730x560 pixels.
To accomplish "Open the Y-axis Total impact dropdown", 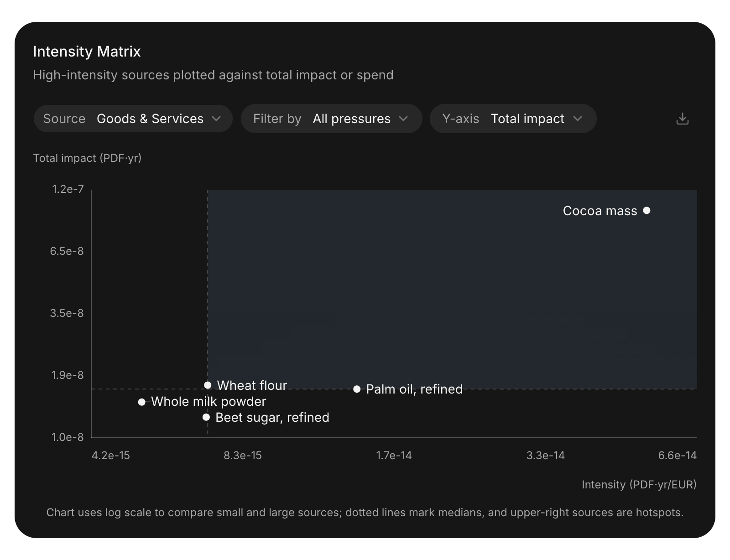I will pos(513,119).
